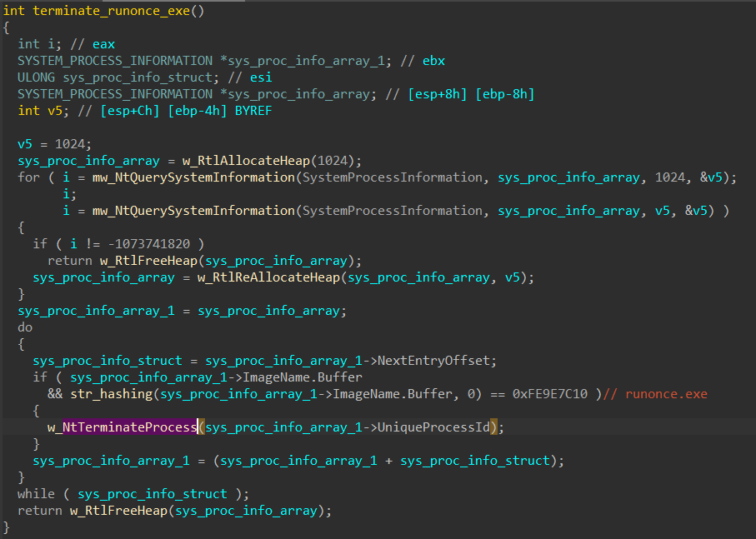Select the UniqueProcessId member
The height and width of the screenshot is (539, 756).
point(433,427)
